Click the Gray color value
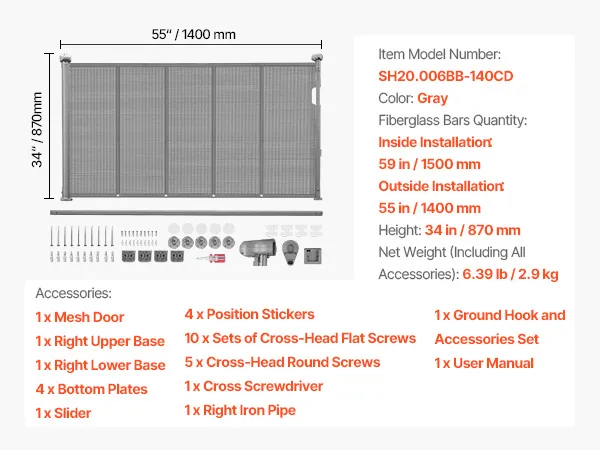The width and height of the screenshot is (600, 450). pos(433,98)
